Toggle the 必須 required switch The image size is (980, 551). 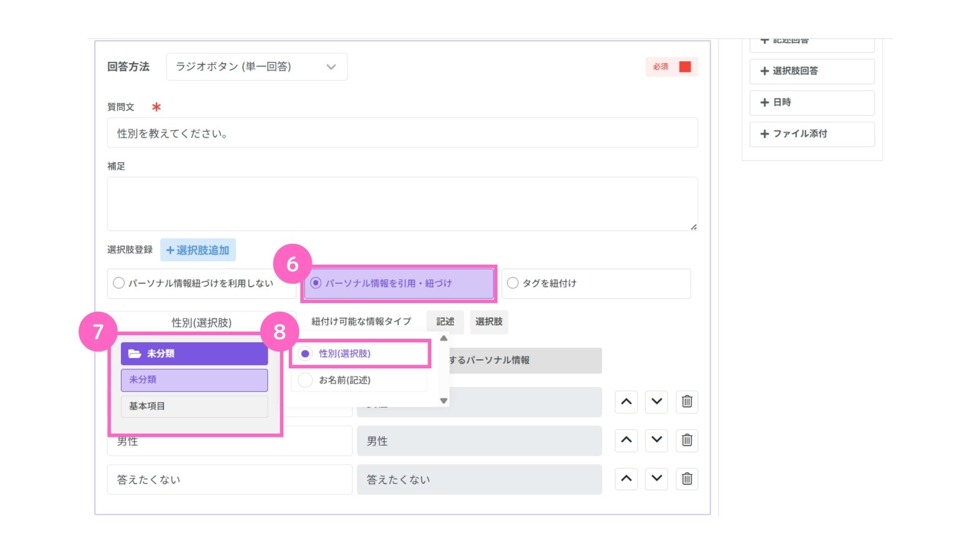click(x=684, y=67)
